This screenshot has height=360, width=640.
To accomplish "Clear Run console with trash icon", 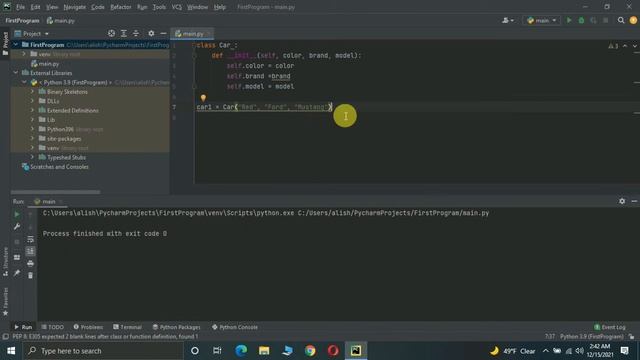I will pos(30,276).
